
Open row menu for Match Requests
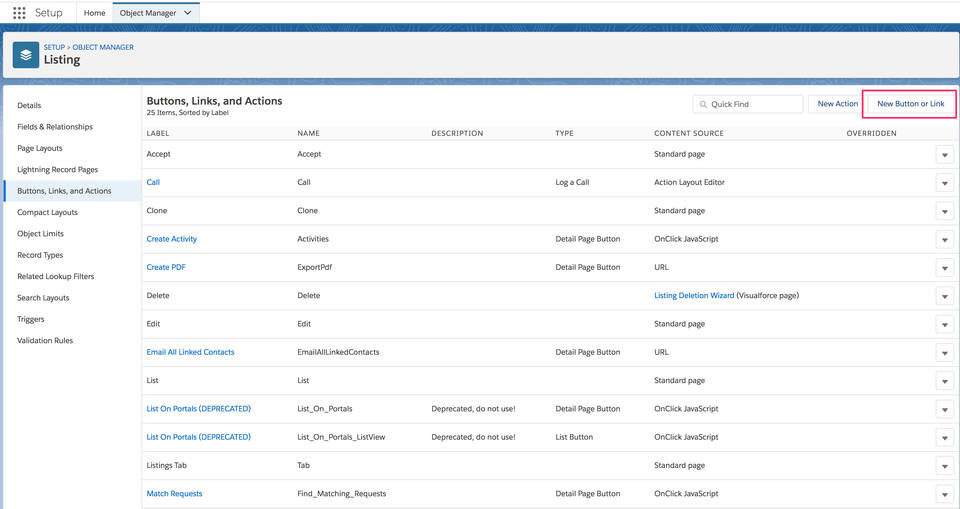click(x=945, y=494)
